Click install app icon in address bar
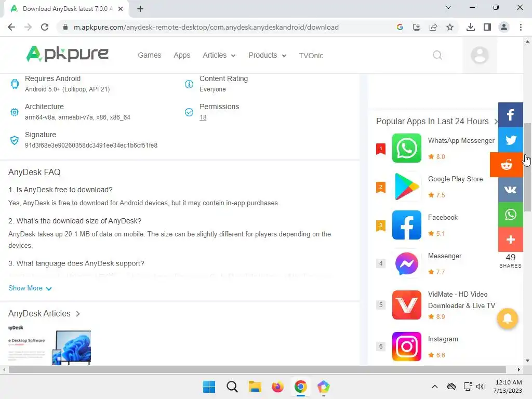Image resolution: width=532 pixels, height=399 pixels. tap(417, 27)
